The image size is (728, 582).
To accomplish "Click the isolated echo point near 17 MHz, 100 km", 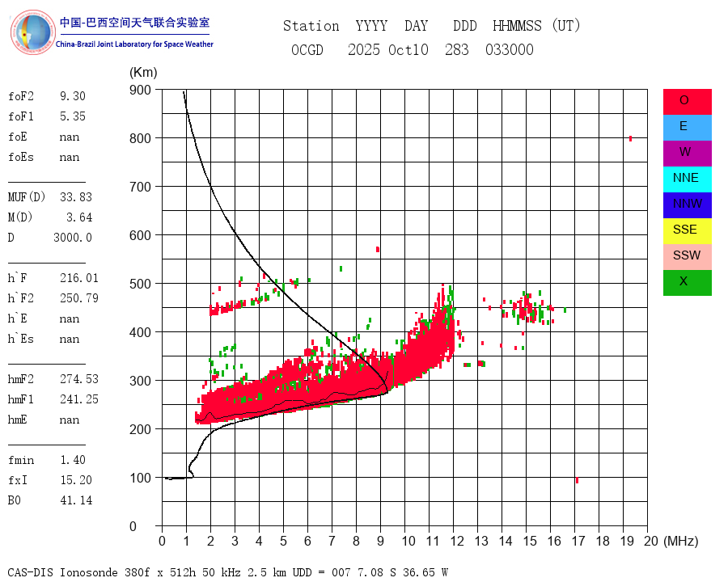I will pos(577,480).
